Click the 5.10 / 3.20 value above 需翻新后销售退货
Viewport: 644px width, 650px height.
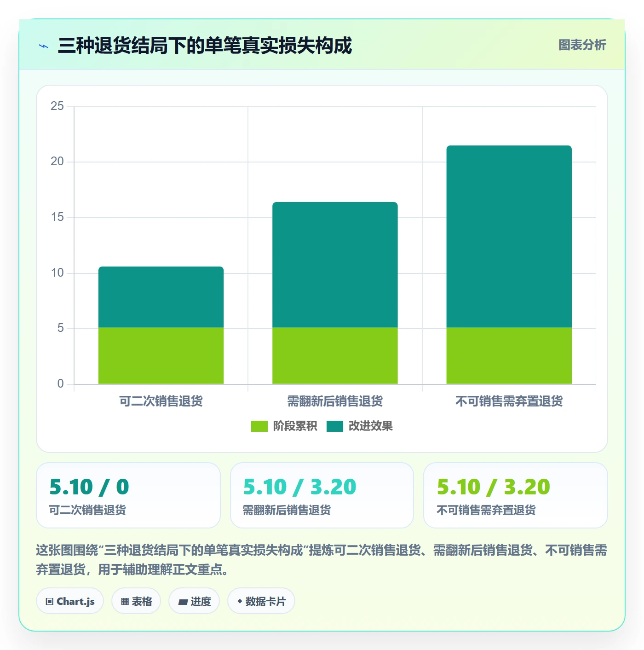click(x=299, y=487)
